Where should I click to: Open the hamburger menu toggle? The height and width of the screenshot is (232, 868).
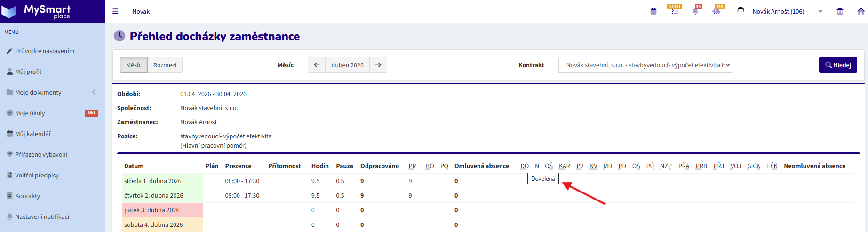(115, 11)
